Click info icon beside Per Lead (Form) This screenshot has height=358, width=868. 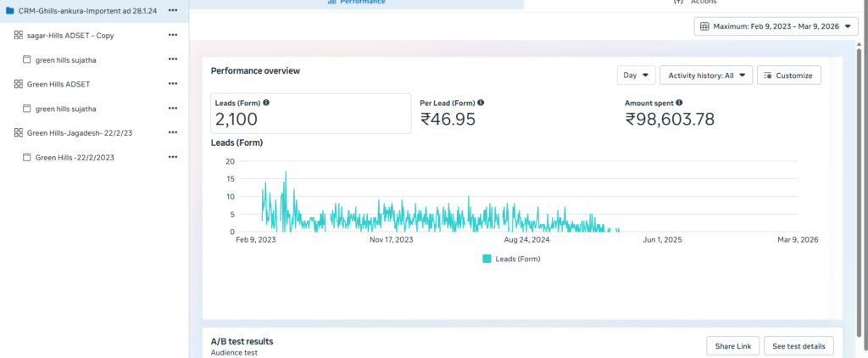click(x=481, y=103)
